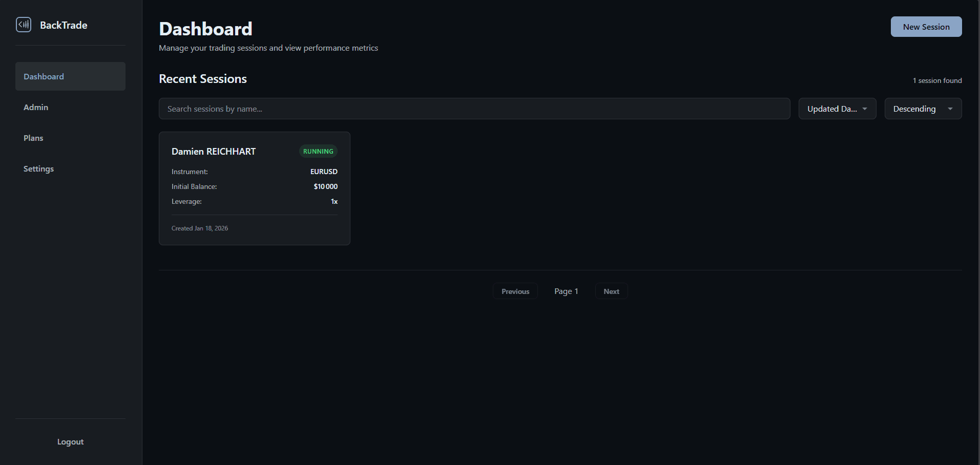Image resolution: width=980 pixels, height=465 pixels.
Task: Click the EURUSD instrument value
Action: 324,172
